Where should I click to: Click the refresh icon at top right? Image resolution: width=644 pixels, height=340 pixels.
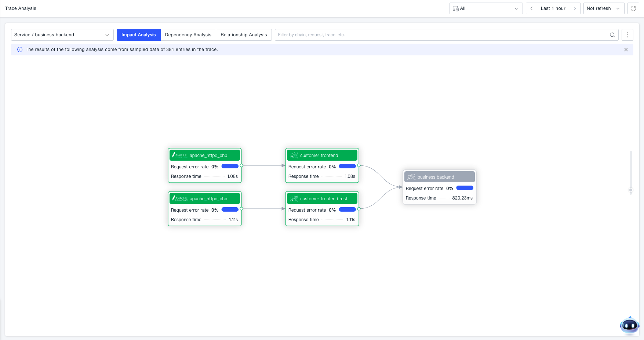[633, 8]
